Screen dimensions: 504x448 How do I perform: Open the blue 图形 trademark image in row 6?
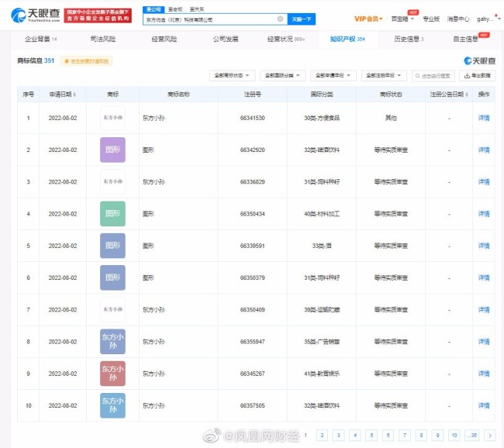point(113,277)
